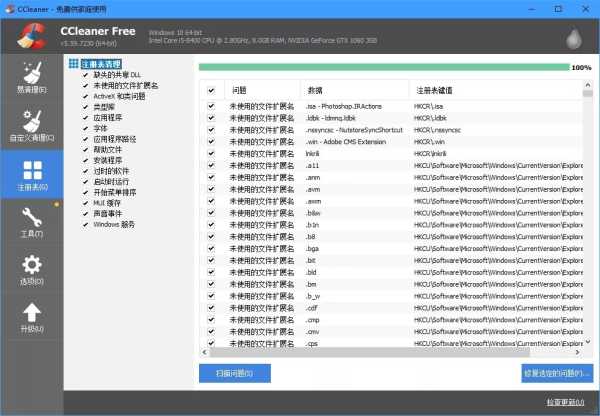Select the '.bit' data cell
This screenshot has width=600, height=416.
(x=311, y=261)
